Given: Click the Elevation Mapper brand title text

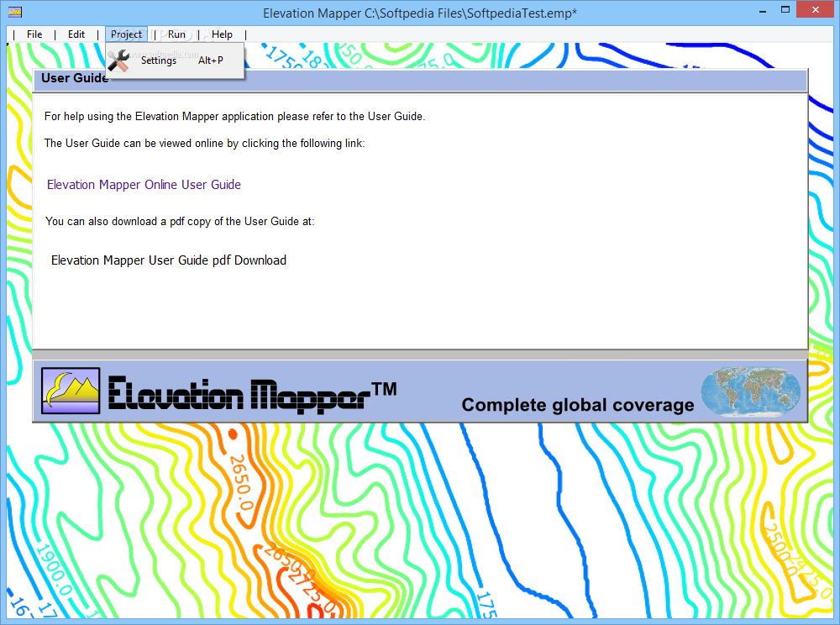Looking at the screenshot, I should coord(252,394).
